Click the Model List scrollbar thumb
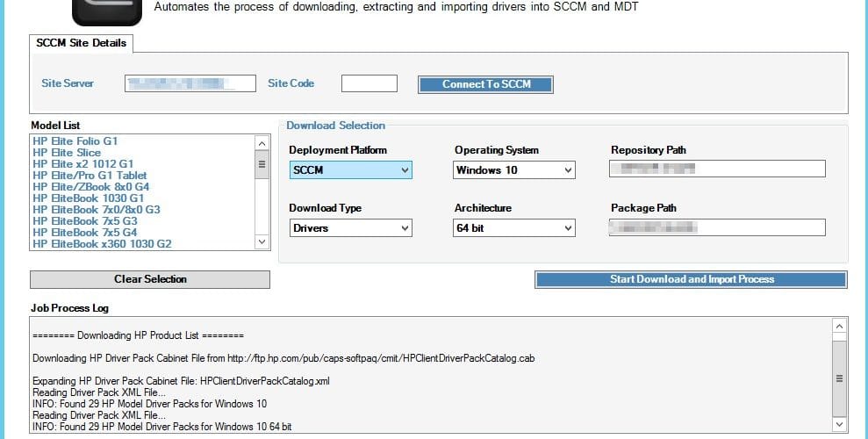 coord(262,164)
